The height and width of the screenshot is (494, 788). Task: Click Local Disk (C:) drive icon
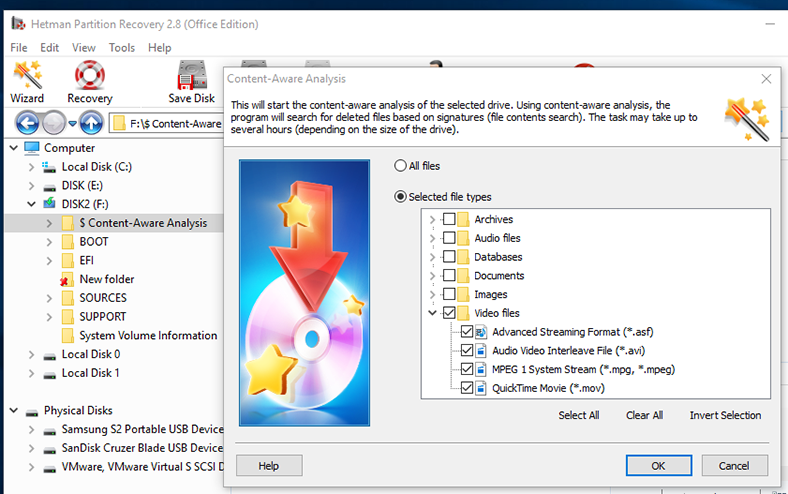[49, 167]
